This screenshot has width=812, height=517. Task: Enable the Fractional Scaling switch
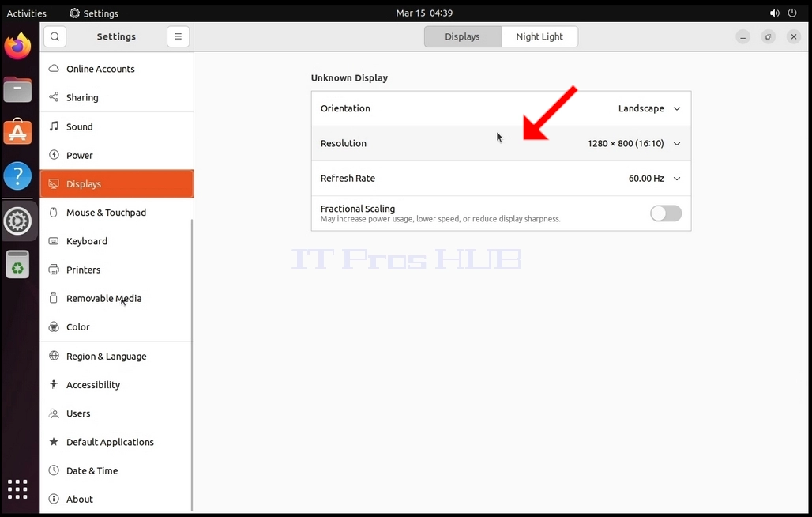[666, 213]
